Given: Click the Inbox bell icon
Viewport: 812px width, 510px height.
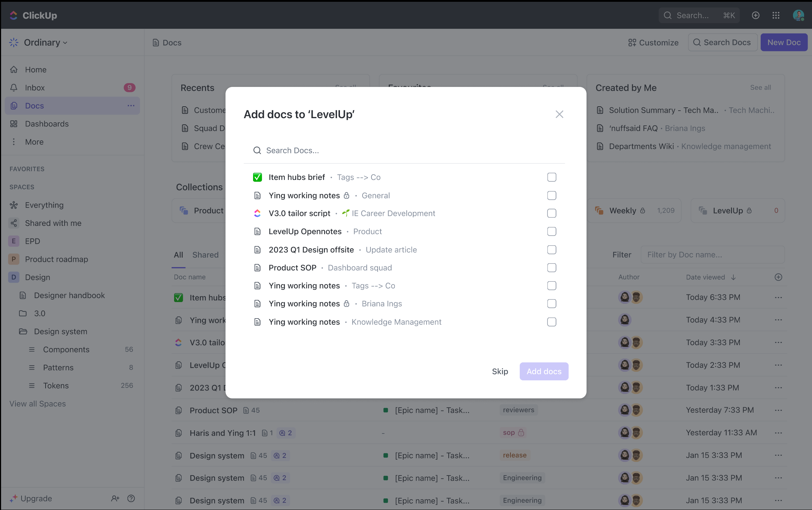Looking at the screenshot, I should (14, 88).
